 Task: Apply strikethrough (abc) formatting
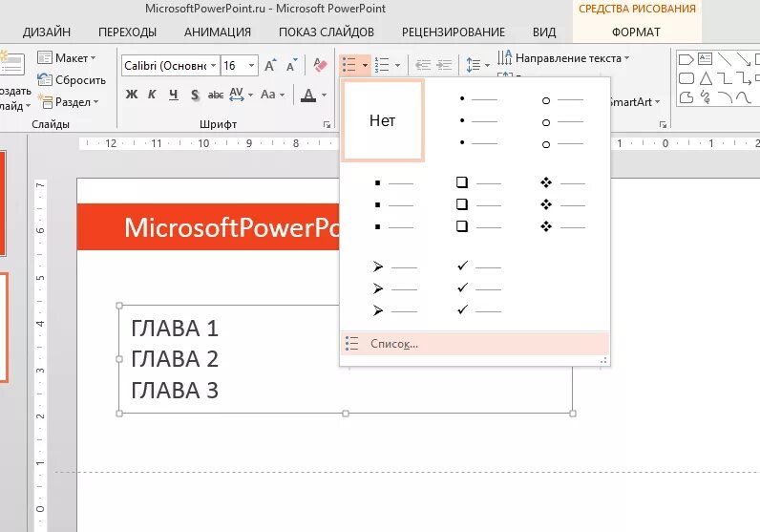tap(215, 95)
